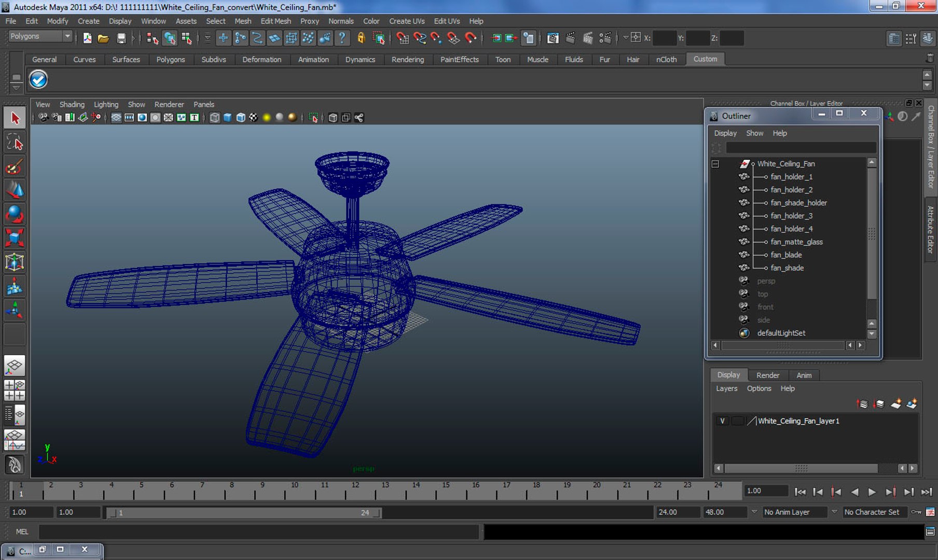Open the Create UVs menu
Viewport: 938px width, 560px height.
click(x=407, y=21)
